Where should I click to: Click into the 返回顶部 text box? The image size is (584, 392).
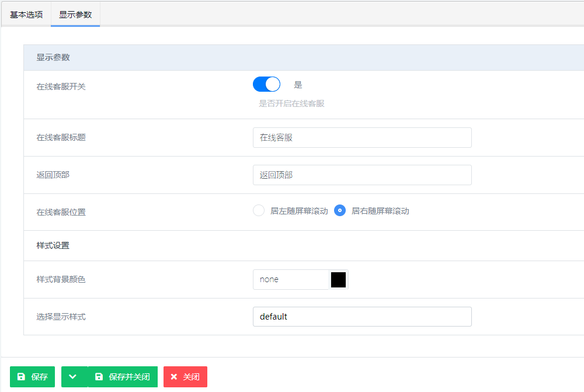(362, 175)
